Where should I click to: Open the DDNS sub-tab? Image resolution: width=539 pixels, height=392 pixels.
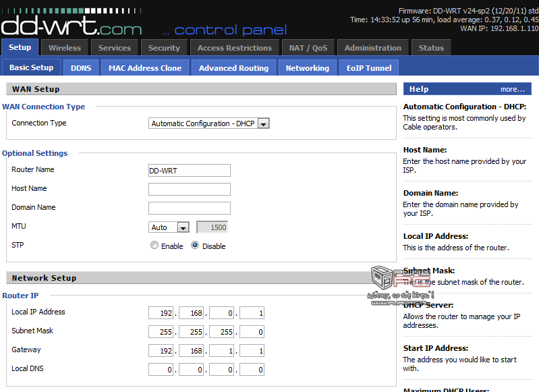click(81, 67)
